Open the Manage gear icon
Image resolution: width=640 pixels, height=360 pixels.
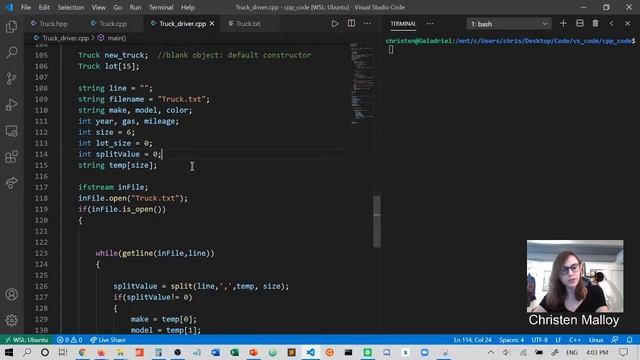11,320
